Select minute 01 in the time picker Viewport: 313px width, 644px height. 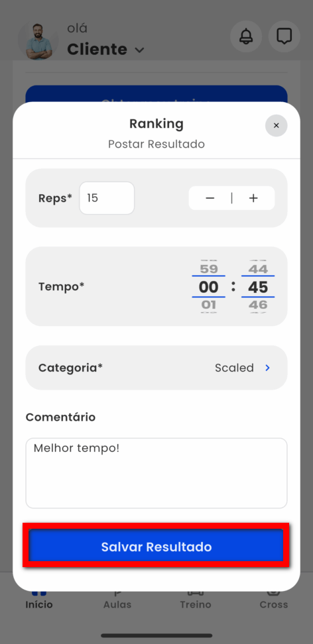(x=208, y=305)
